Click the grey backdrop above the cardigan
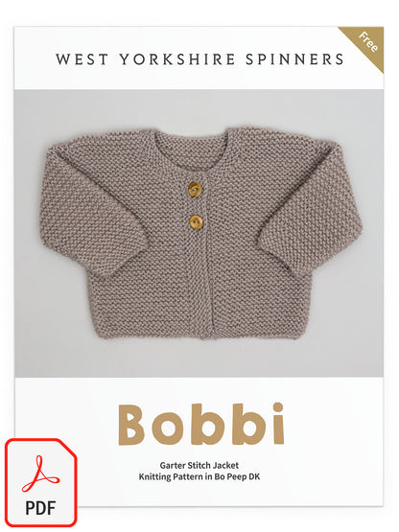 tap(199, 106)
